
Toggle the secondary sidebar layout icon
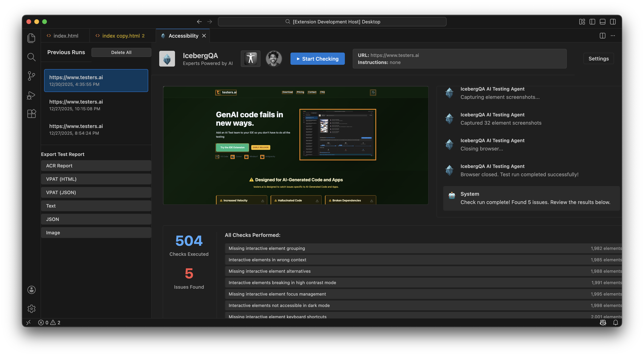[x=613, y=22]
